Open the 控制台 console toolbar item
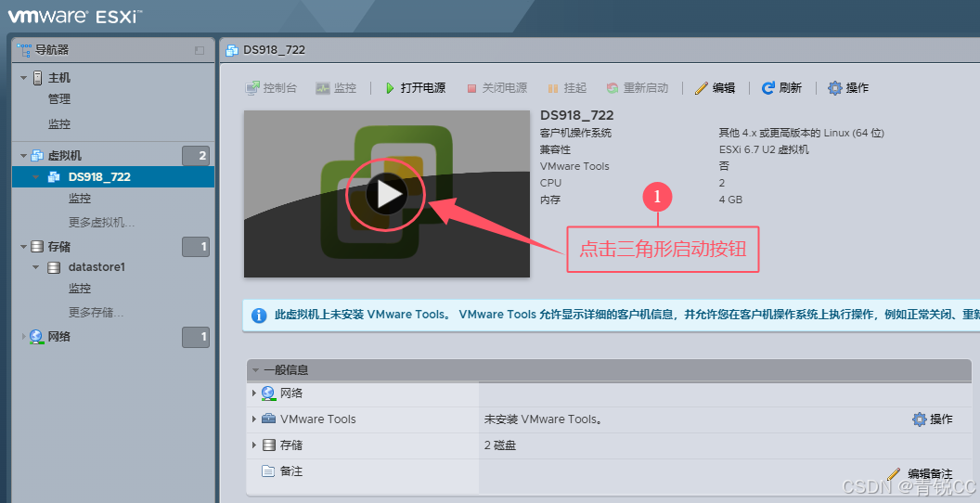Screen dimensions: 980x503 (x=271, y=88)
